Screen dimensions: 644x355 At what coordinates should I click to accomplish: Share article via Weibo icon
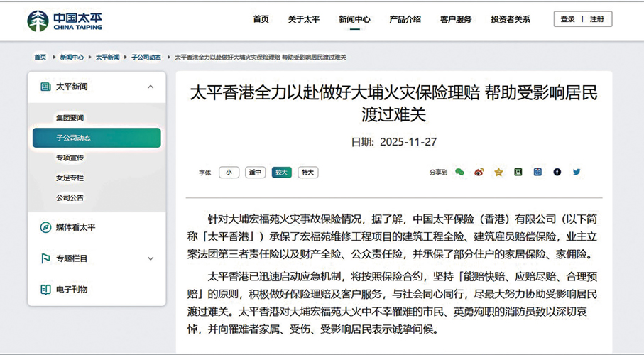pyautogui.click(x=479, y=172)
